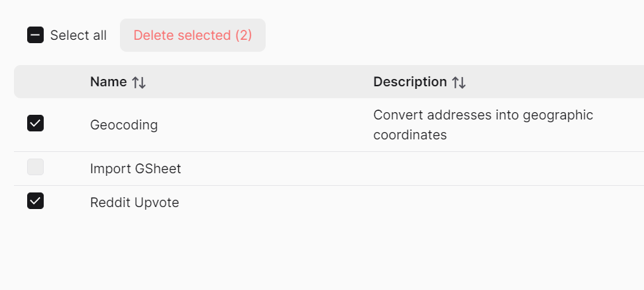644x290 pixels.
Task: Uncheck the Reddit Upvote row checkbox
Action: tap(36, 201)
